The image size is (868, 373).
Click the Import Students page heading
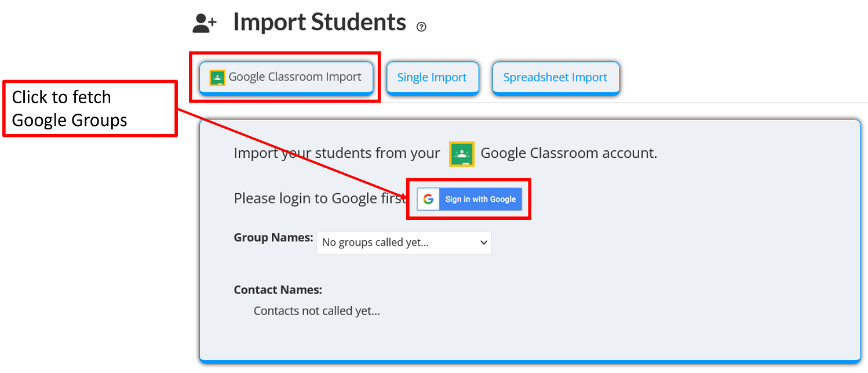click(x=319, y=22)
